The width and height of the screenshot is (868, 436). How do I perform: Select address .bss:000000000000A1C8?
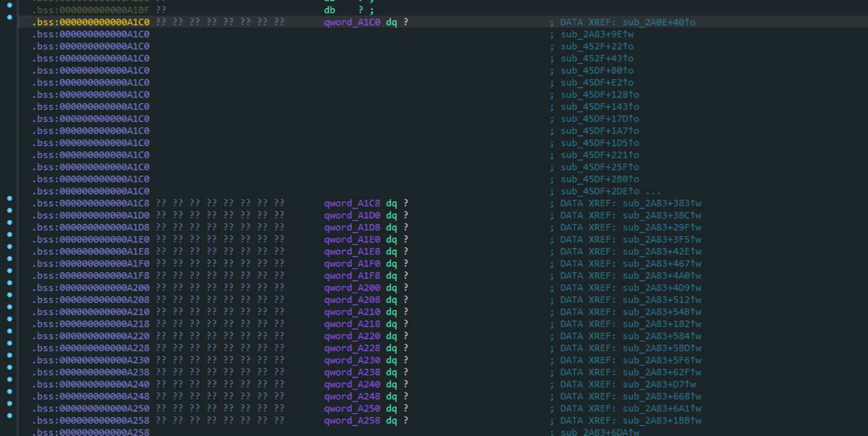tap(91, 203)
